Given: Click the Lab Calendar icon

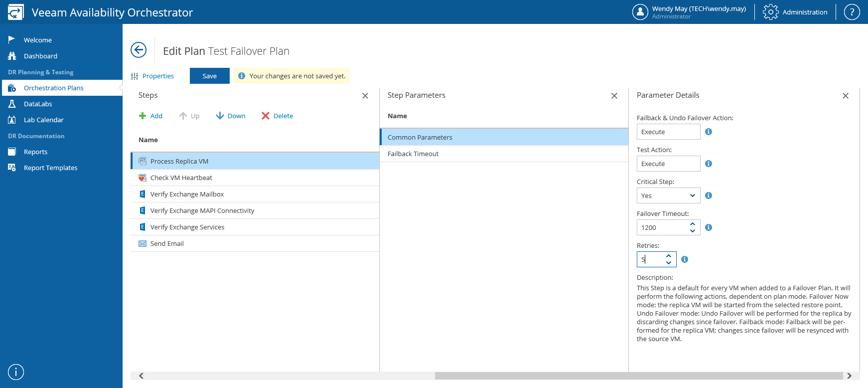Looking at the screenshot, I should [12, 120].
